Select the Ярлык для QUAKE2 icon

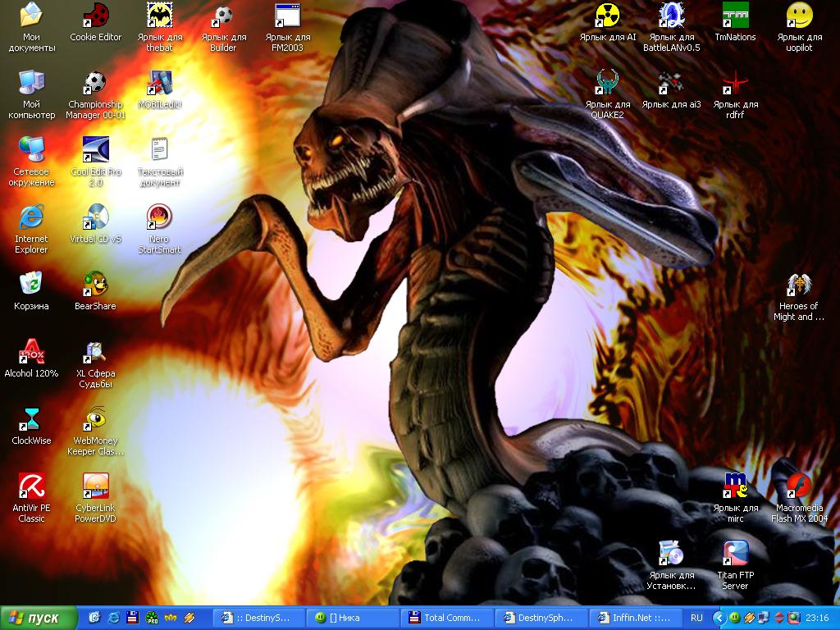[608, 94]
